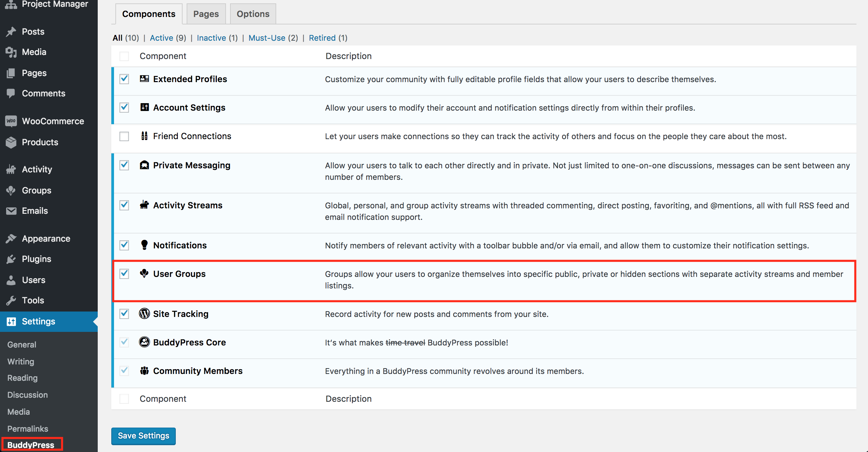Open Media under the Settings submenu
Viewport: 868px width, 452px height.
tap(19, 412)
